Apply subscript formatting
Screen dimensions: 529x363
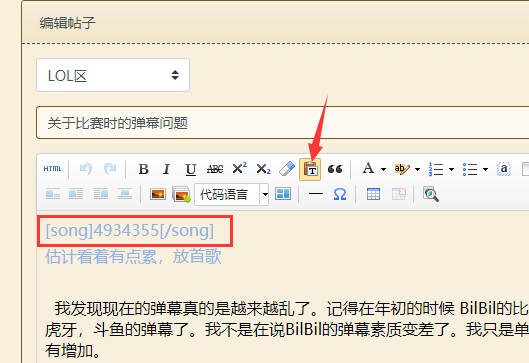[263, 169]
